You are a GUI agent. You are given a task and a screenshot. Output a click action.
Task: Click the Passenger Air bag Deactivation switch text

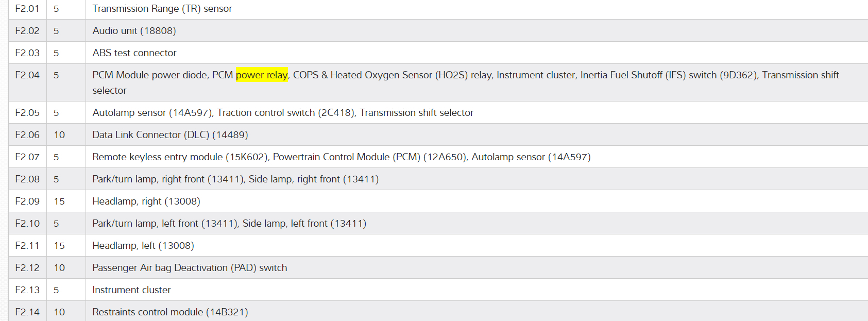190,268
